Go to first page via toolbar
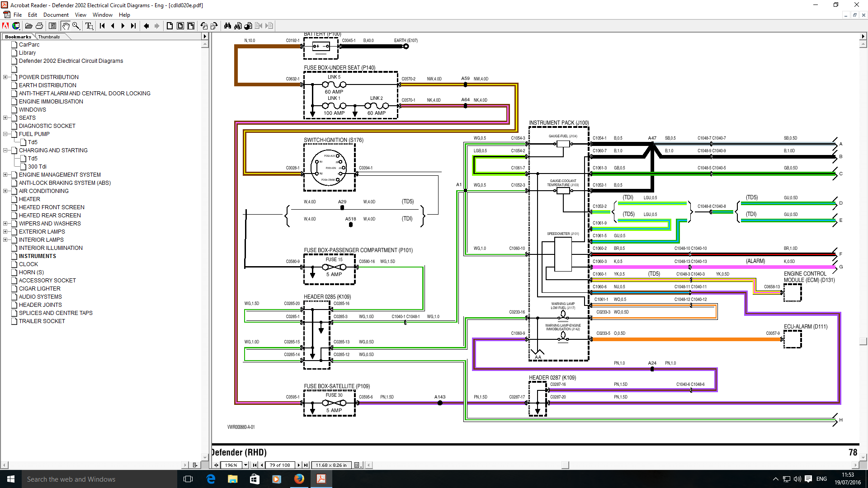Viewport: 868px width, 488px height. pyautogui.click(x=102, y=26)
